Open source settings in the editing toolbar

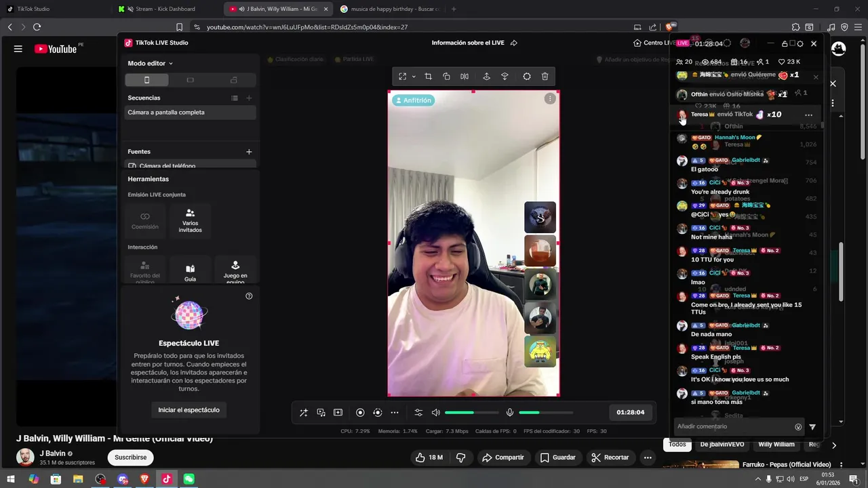[527, 77]
